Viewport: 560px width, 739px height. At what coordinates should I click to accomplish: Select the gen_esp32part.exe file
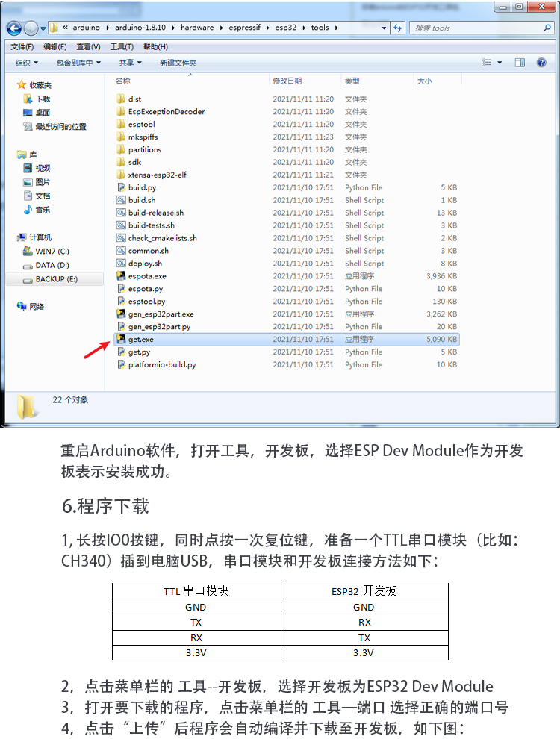tap(161, 314)
